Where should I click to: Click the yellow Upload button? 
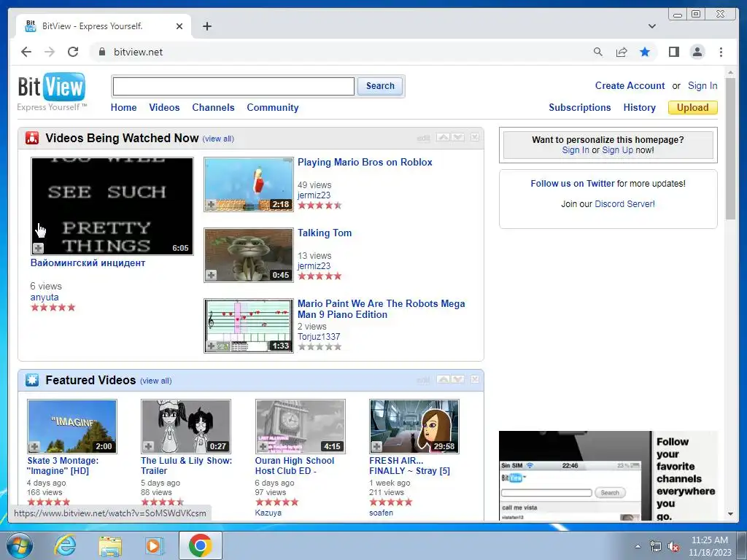tap(693, 108)
